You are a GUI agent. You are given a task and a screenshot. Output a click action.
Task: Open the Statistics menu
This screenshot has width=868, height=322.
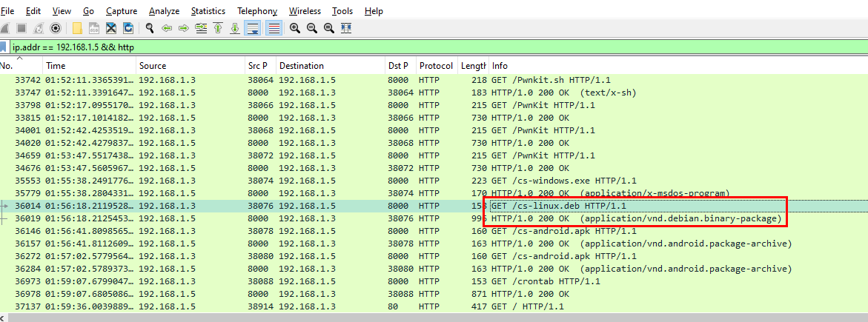click(x=208, y=11)
